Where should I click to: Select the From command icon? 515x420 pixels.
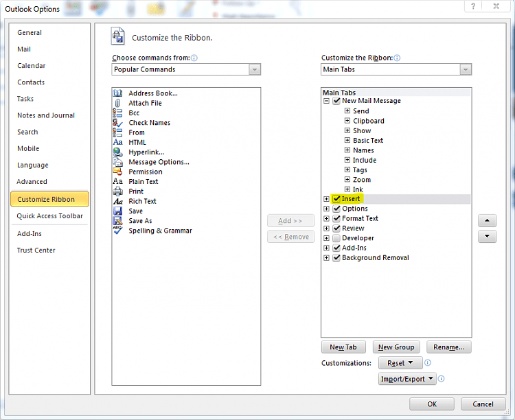click(117, 132)
